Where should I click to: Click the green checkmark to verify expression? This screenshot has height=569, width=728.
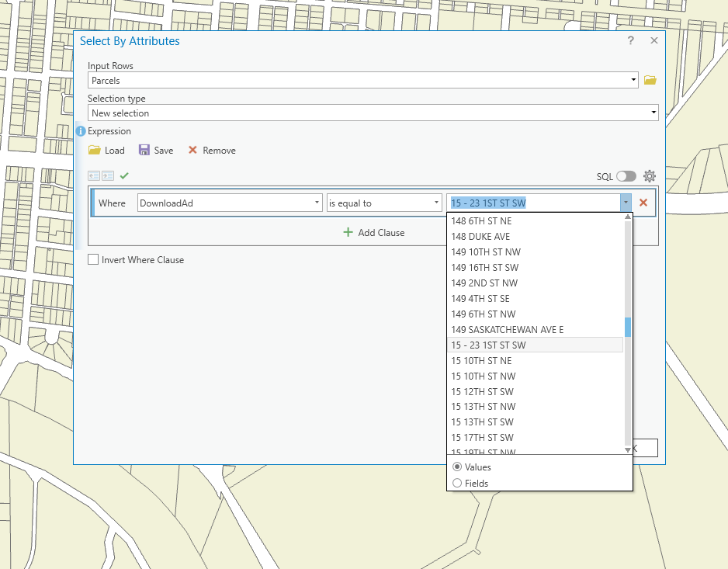[x=124, y=176]
